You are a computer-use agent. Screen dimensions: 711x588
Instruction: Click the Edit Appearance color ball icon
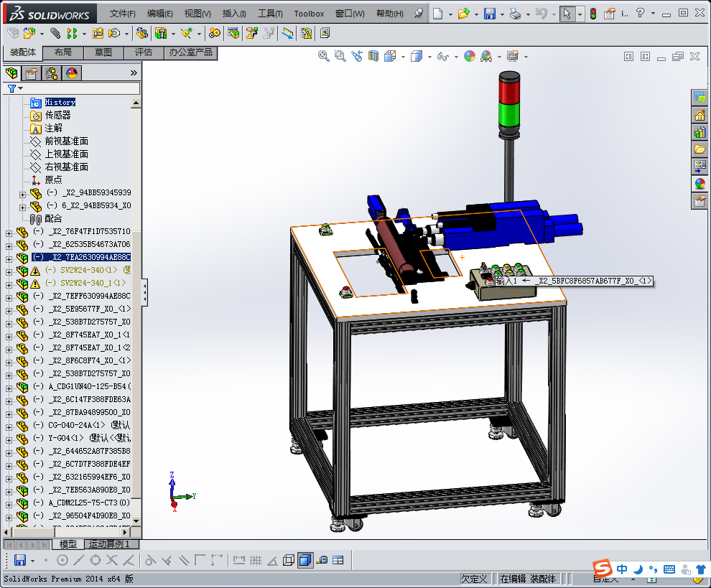[470, 56]
